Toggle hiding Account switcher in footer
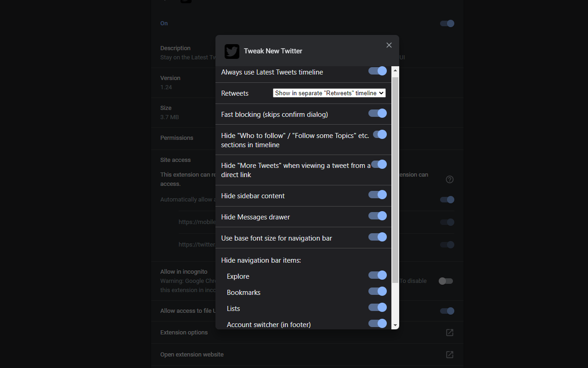Image resolution: width=588 pixels, height=368 pixels. (x=378, y=323)
